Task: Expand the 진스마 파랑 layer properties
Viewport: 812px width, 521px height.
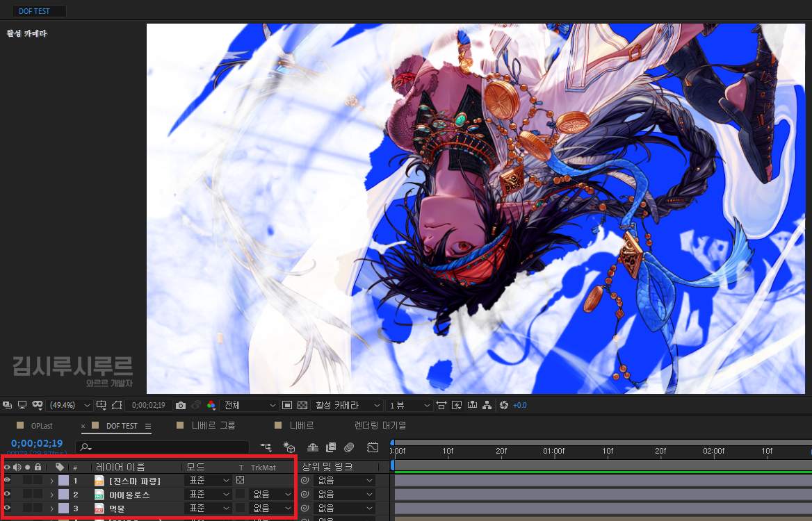Action: click(51, 481)
